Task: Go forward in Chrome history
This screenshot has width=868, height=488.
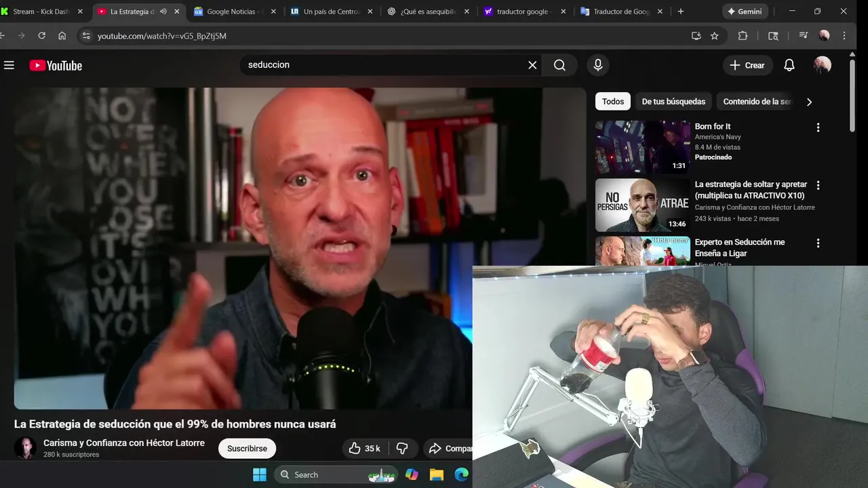Action: (x=20, y=36)
